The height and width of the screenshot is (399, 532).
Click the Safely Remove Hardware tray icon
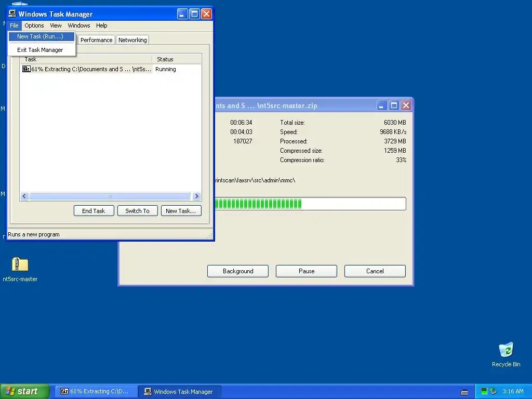point(494,391)
